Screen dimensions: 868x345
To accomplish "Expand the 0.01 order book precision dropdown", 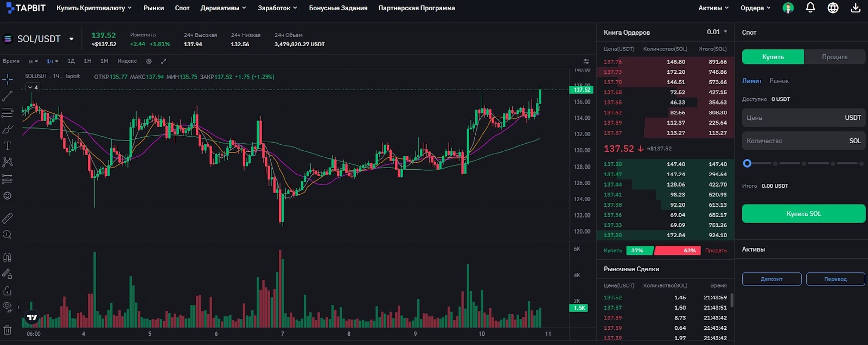I will tap(717, 32).
